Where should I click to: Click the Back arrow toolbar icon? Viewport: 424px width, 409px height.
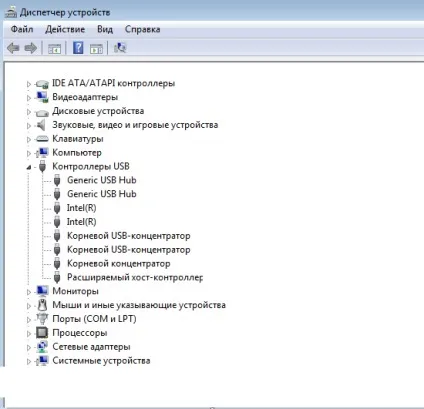pyautogui.click(x=13, y=48)
